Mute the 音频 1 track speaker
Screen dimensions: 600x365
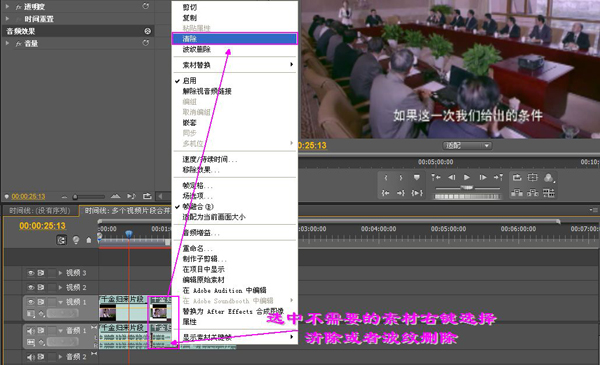click(x=31, y=330)
